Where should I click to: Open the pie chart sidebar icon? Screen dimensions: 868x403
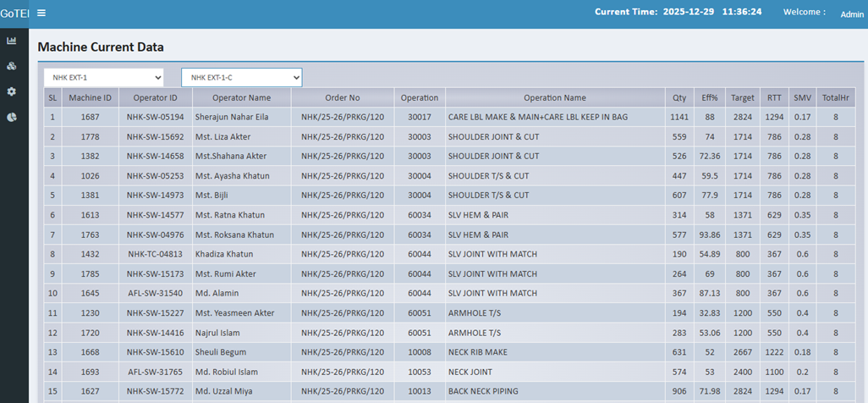coord(12,117)
